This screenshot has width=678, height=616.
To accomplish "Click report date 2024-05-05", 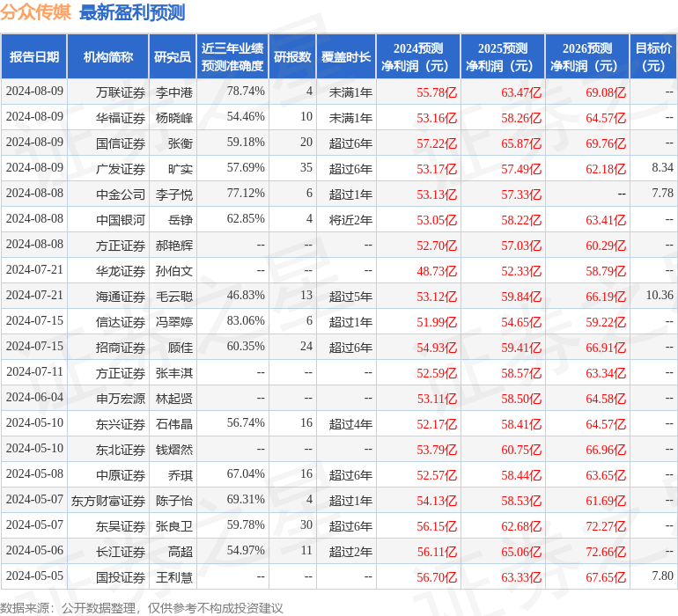I will pos(34,576).
